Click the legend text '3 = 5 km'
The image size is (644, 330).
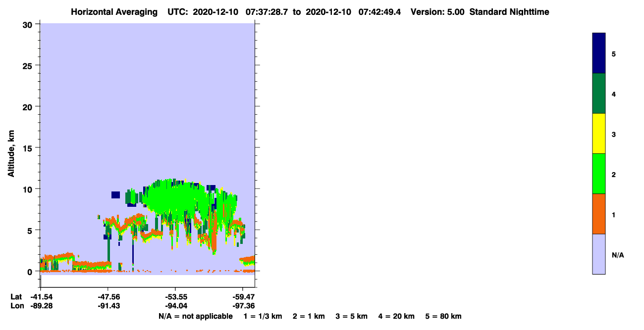(x=351, y=316)
